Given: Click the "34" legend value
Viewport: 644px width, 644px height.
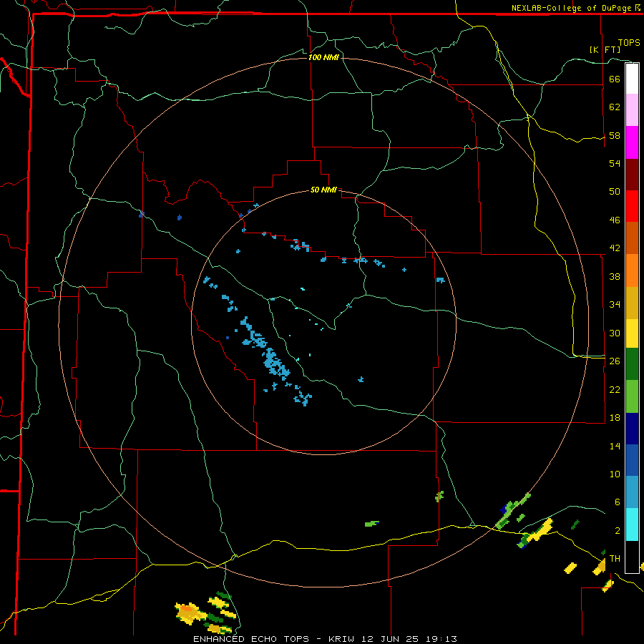Looking at the screenshot, I should [615, 305].
